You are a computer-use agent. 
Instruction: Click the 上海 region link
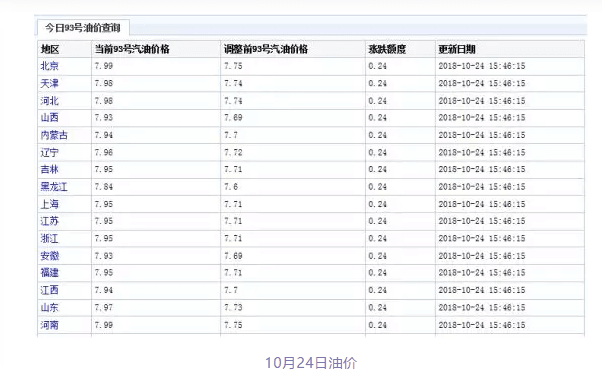(x=50, y=204)
